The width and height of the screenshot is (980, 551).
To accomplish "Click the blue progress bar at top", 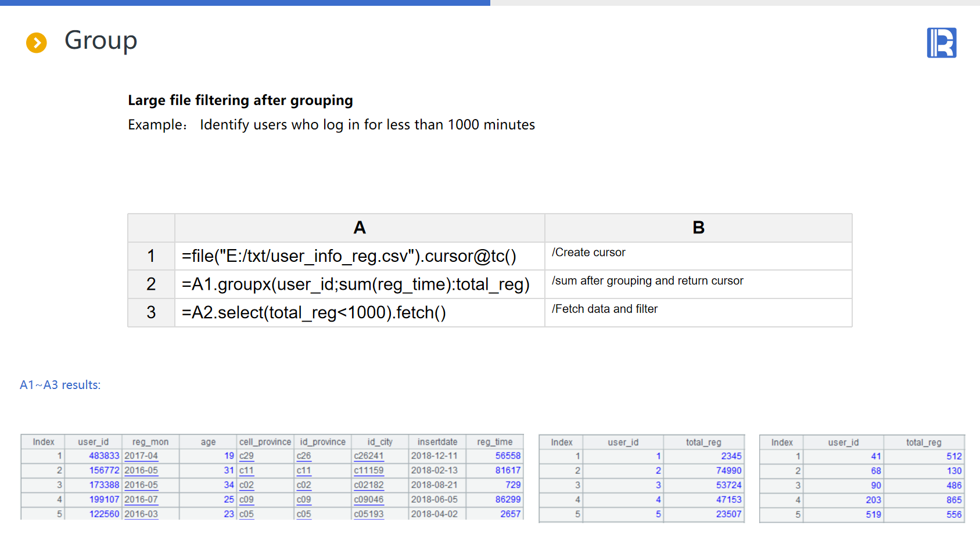I will coord(244,3).
